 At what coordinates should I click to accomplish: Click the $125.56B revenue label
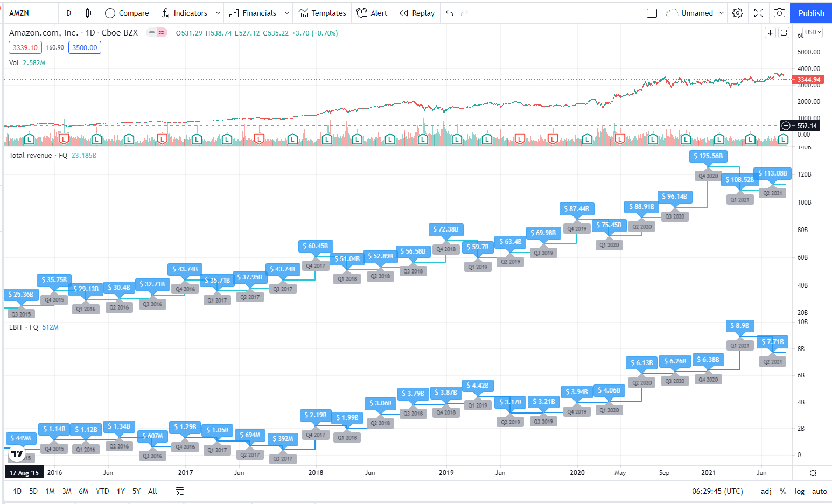pos(708,156)
